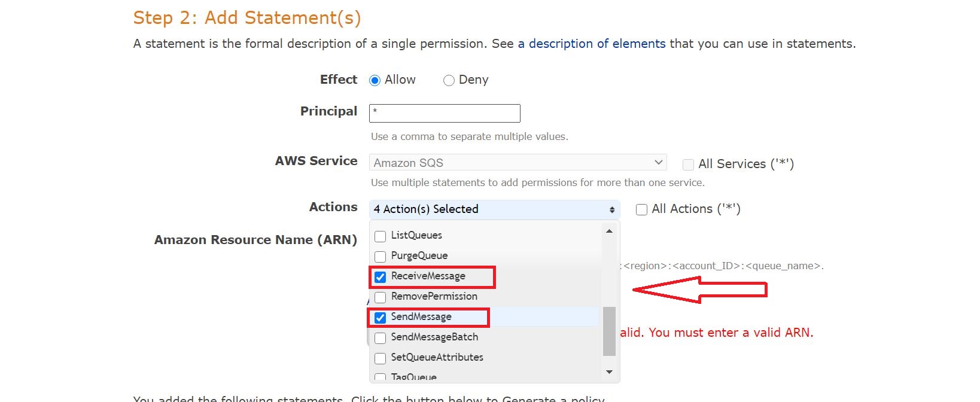Check the ListQueues action checkbox

click(x=381, y=236)
